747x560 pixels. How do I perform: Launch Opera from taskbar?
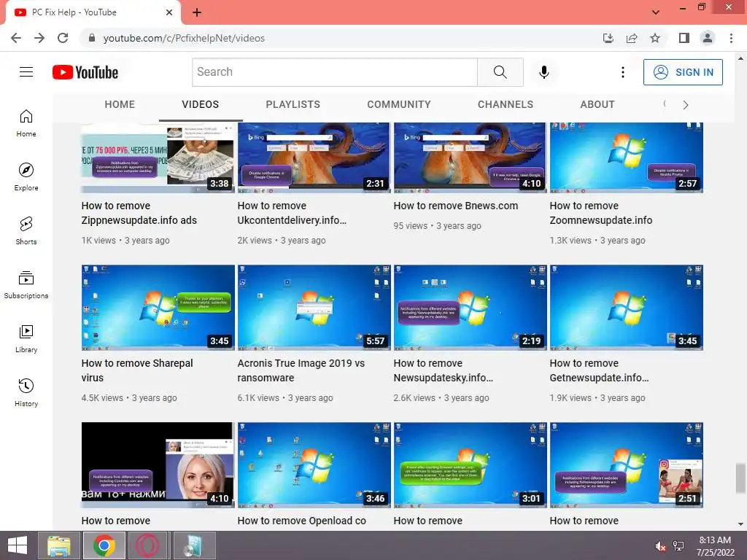tap(148, 545)
